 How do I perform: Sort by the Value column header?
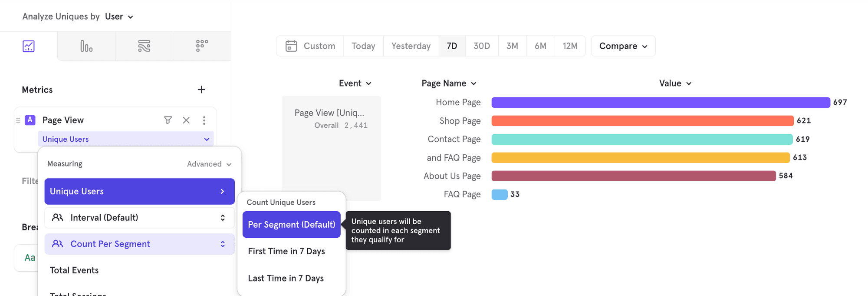coord(675,83)
